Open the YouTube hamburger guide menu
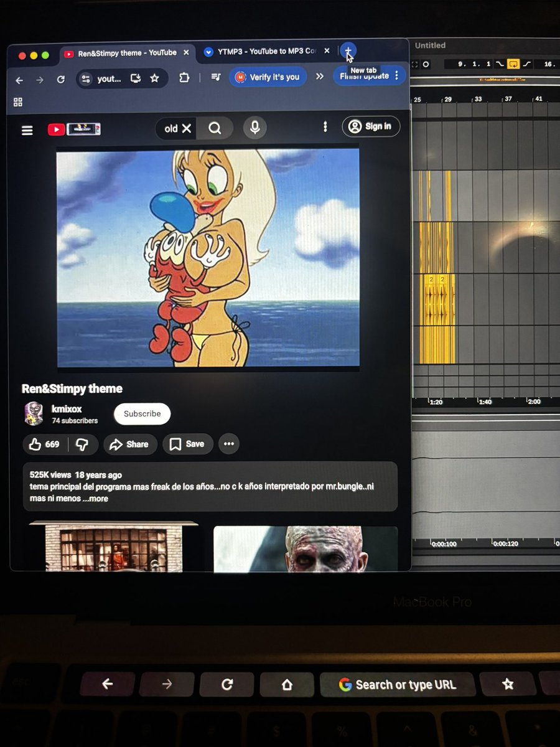Image resolution: width=560 pixels, height=747 pixels. 27,130
